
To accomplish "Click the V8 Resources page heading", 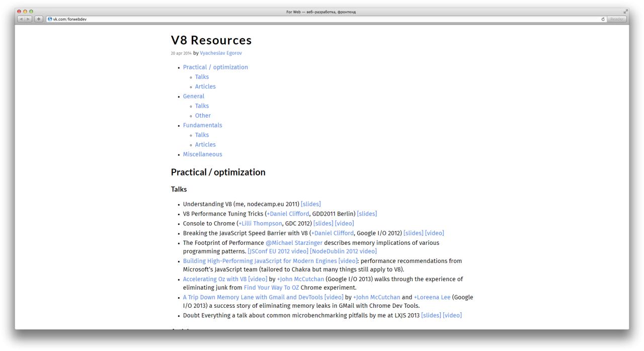I will [211, 40].
